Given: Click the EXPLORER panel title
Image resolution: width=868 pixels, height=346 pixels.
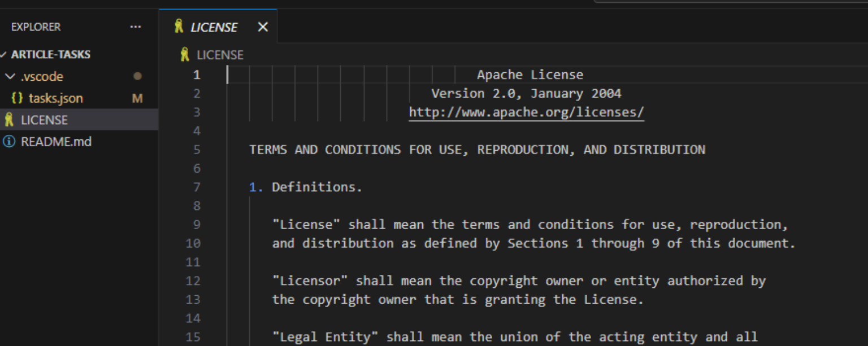Looking at the screenshot, I should pos(36,27).
